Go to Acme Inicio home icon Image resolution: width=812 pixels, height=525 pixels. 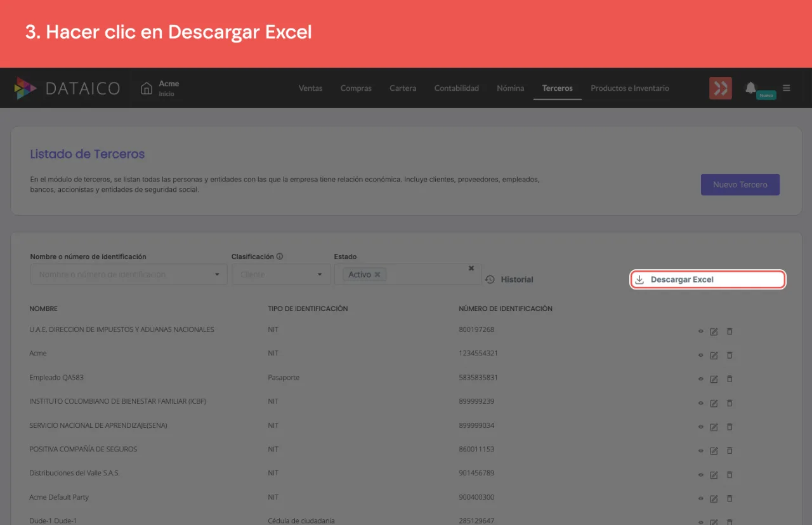(147, 88)
